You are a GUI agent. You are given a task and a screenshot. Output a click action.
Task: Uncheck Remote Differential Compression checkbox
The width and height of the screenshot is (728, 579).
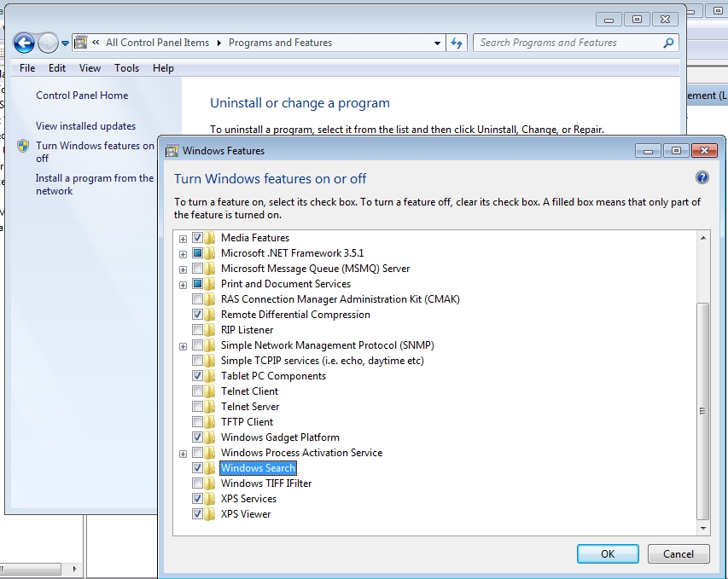coord(197,314)
